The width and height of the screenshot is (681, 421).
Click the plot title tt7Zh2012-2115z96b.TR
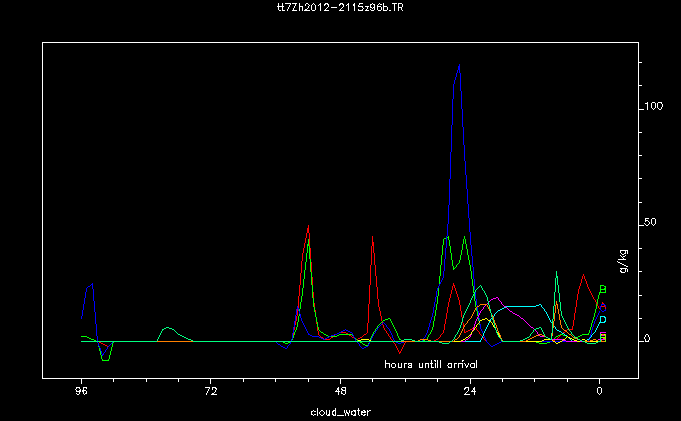click(x=339, y=7)
